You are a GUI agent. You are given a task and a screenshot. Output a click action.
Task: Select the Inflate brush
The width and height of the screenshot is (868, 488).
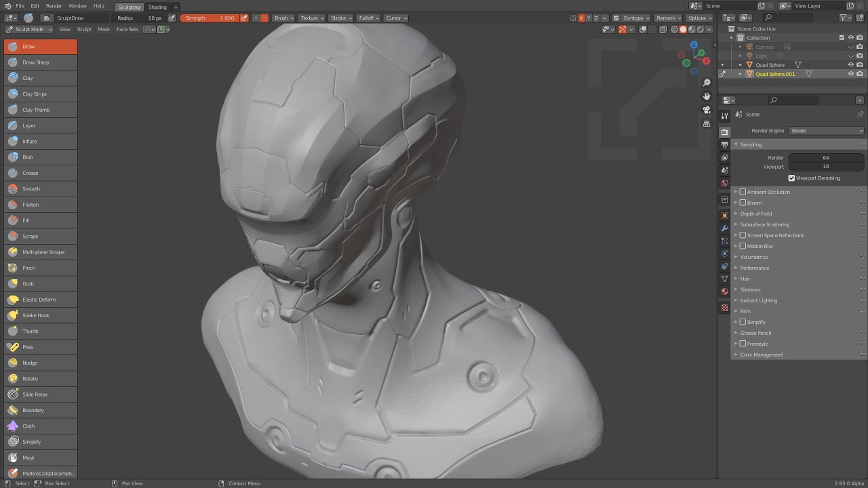tap(40, 141)
